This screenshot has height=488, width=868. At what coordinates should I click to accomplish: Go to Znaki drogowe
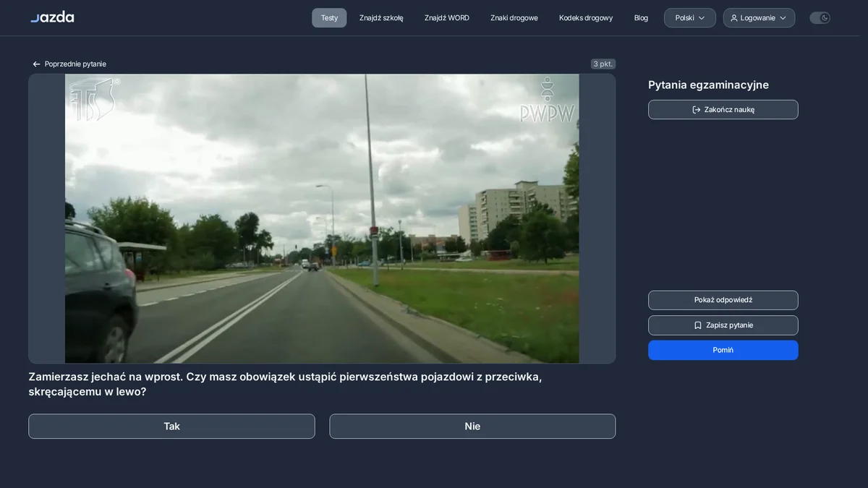(514, 18)
